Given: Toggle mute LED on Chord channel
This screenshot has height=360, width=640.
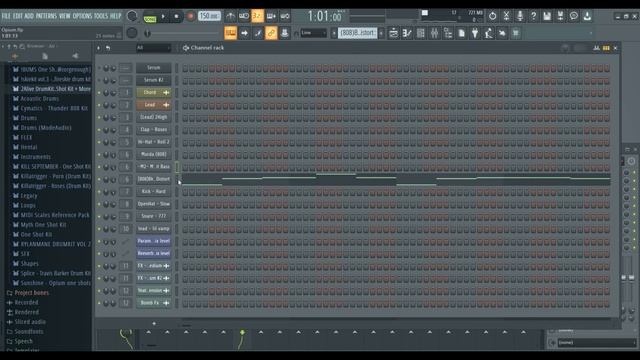Looking at the screenshot, I should (99, 93).
